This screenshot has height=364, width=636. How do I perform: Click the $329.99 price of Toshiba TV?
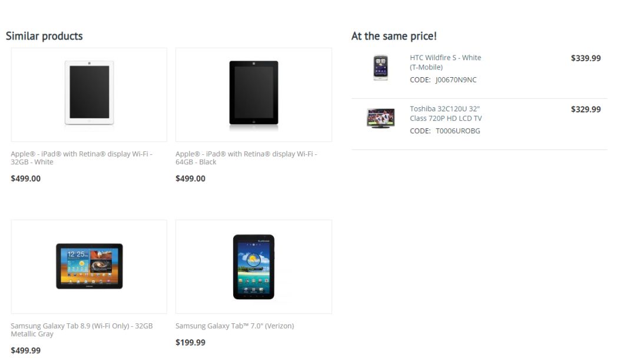pyautogui.click(x=585, y=110)
